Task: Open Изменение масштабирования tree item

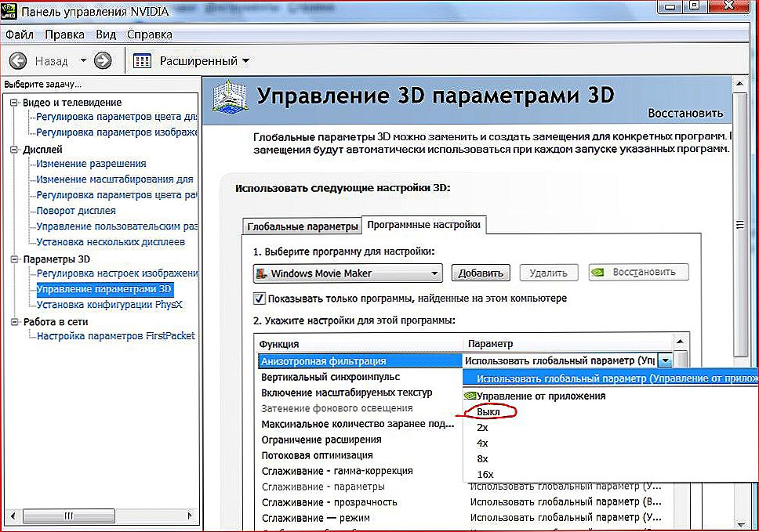Action: pyautogui.click(x=114, y=179)
